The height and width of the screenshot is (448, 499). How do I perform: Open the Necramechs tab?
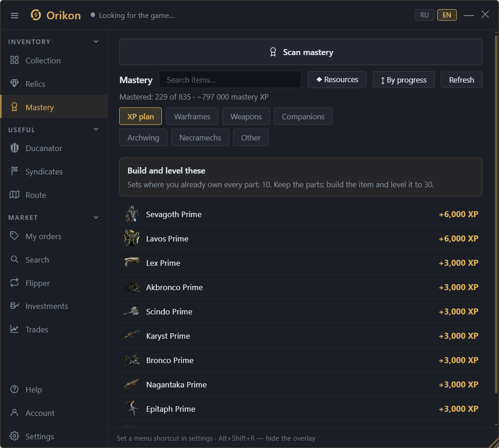(200, 137)
